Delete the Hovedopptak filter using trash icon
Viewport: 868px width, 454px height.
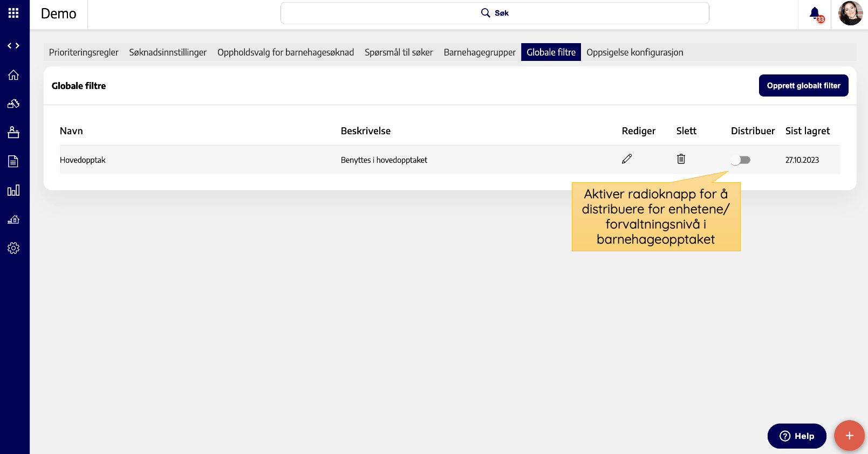681,159
